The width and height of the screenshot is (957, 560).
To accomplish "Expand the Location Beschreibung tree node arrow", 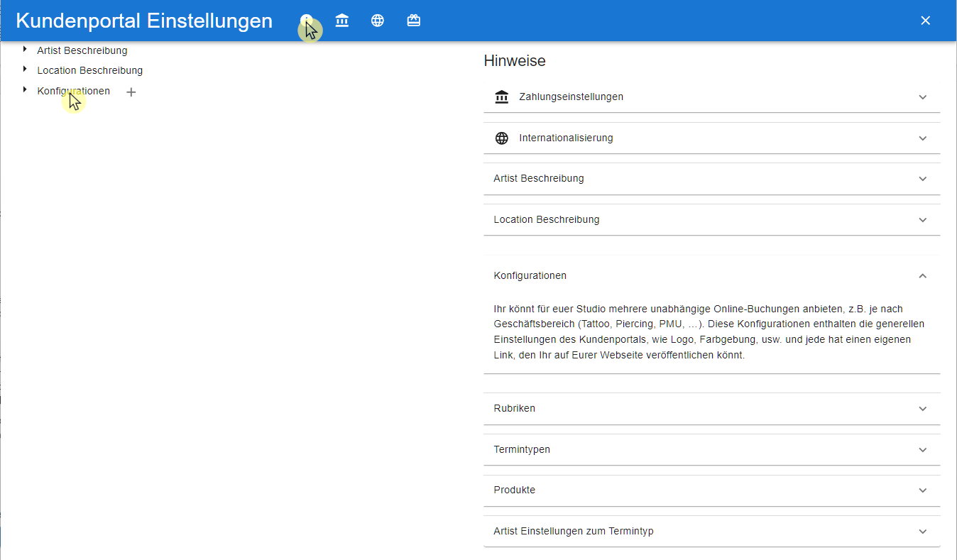I will tap(25, 69).
